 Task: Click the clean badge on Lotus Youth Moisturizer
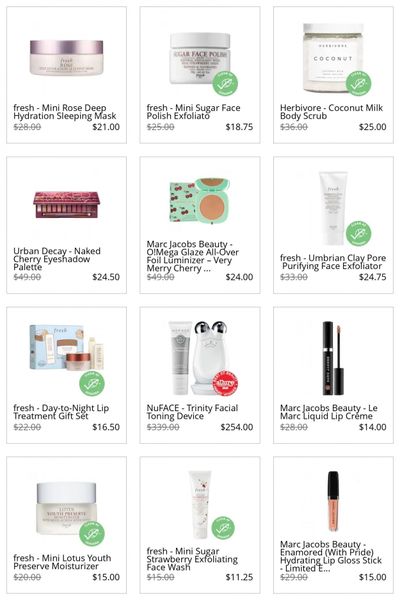(92, 533)
